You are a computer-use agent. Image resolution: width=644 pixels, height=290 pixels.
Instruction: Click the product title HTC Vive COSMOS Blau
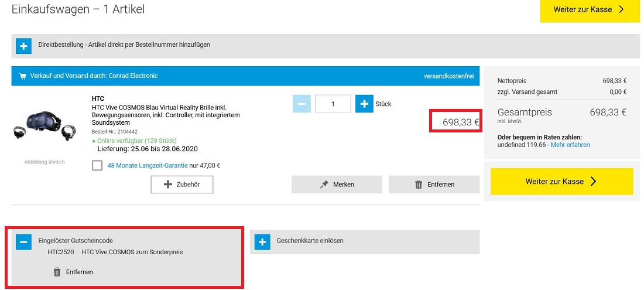166,115
